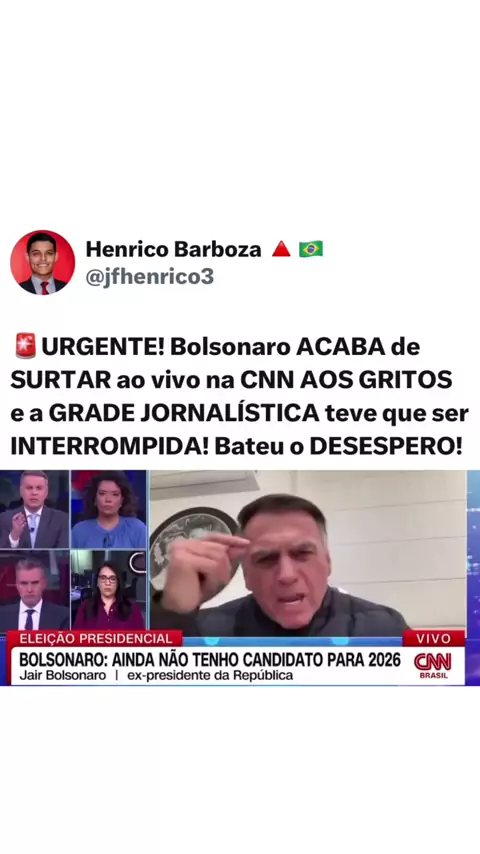Image resolution: width=480 pixels, height=854 pixels.
Task: Select the URGENTE headline text
Action: coord(239,397)
